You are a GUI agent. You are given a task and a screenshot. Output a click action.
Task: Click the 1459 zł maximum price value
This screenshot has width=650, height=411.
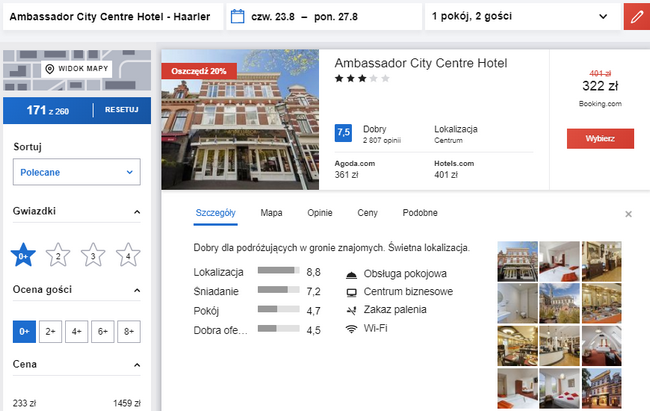[x=127, y=403]
